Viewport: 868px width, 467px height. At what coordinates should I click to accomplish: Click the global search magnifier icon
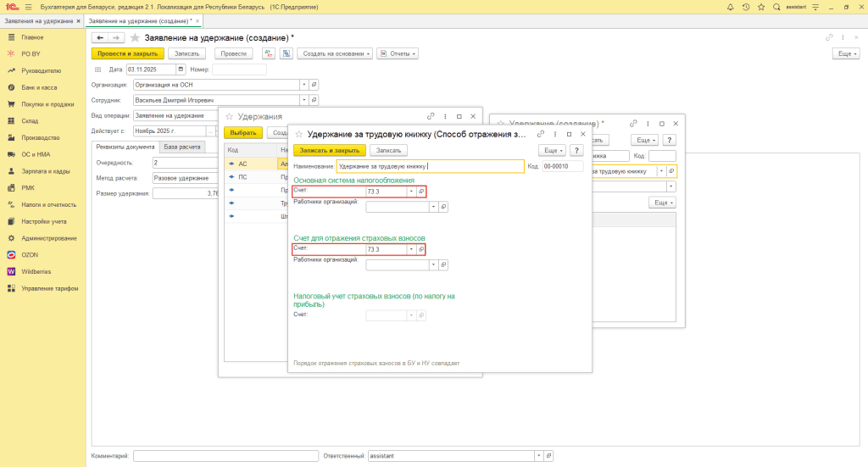tap(776, 7)
